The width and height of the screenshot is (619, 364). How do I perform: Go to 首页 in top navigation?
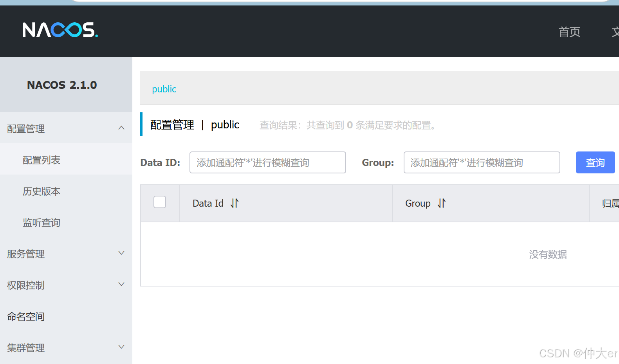[x=569, y=32]
